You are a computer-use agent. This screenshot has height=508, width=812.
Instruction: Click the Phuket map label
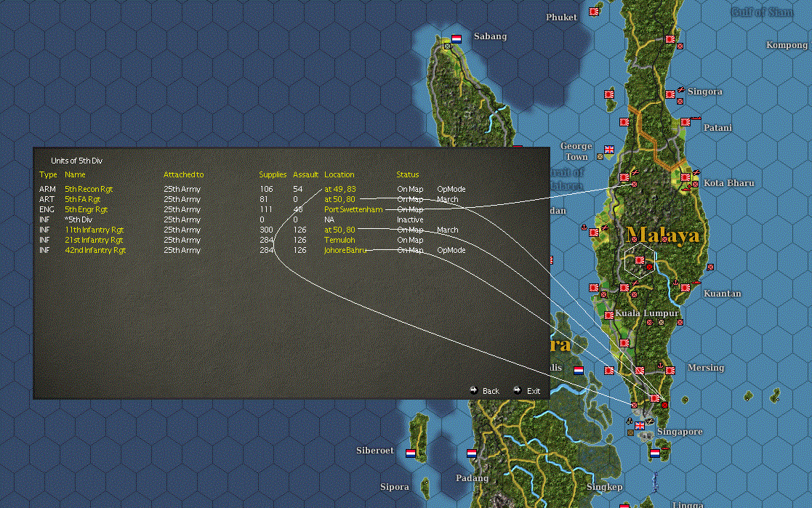[560, 17]
